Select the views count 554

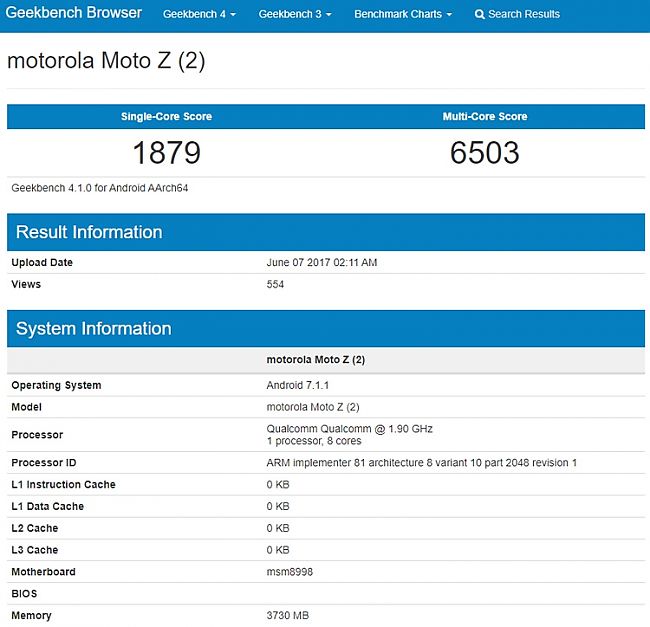click(275, 284)
